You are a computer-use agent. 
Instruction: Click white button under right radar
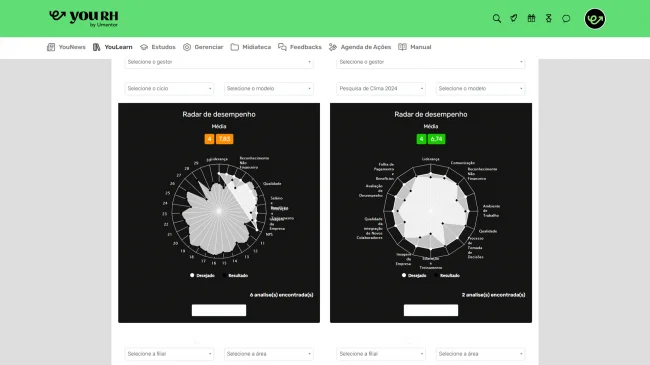pos(431,310)
